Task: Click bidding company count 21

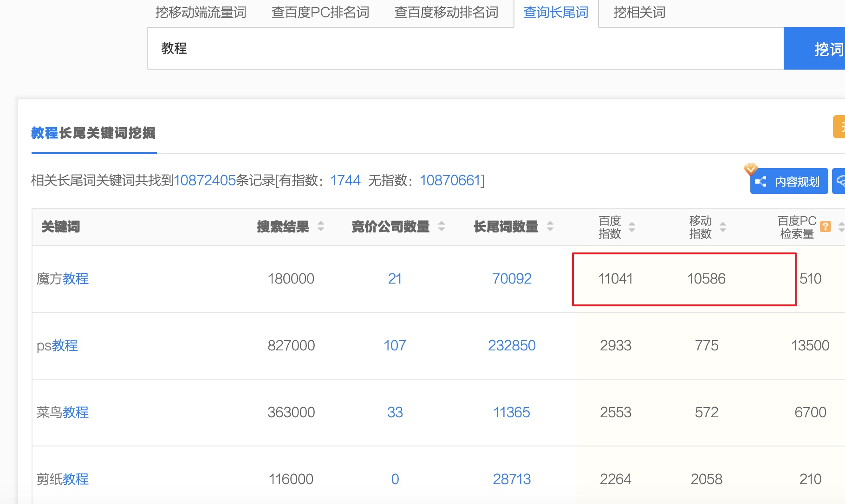Action: [x=395, y=279]
